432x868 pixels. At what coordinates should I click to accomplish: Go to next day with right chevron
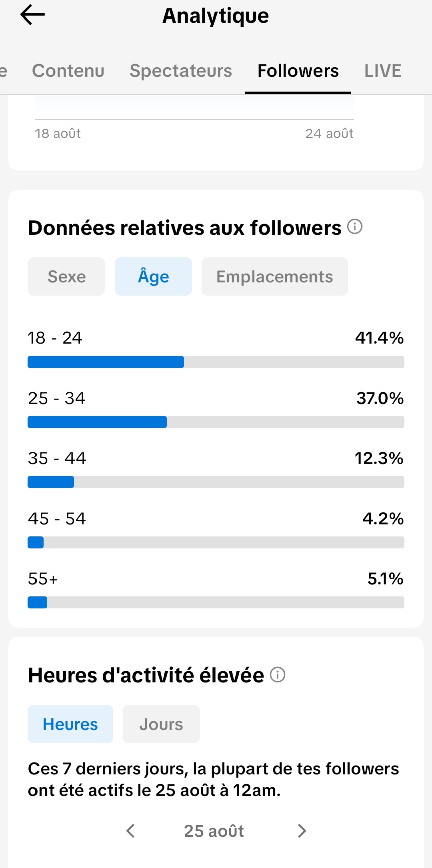[x=302, y=831]
